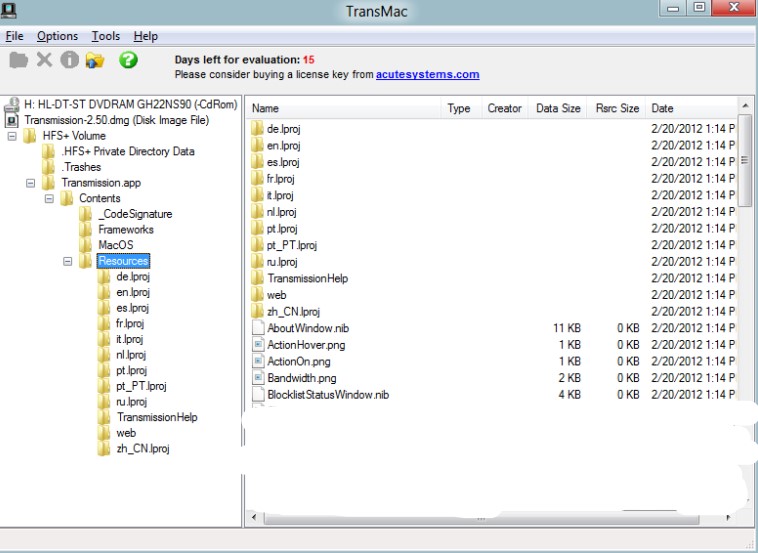The width and height of the screenshot is (758, 553).
Task: Click the Bandwidth.png image file icon
Action: click(258, 378)
